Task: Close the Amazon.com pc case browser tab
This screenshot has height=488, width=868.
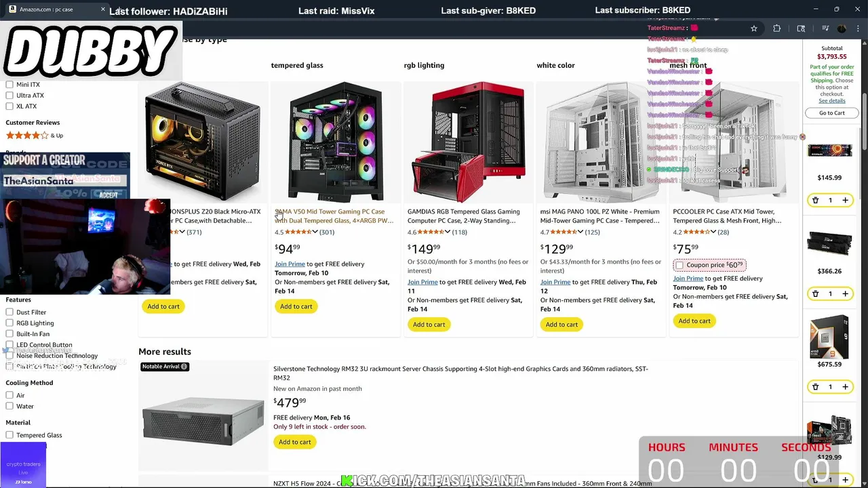Action: click(103, 9)
